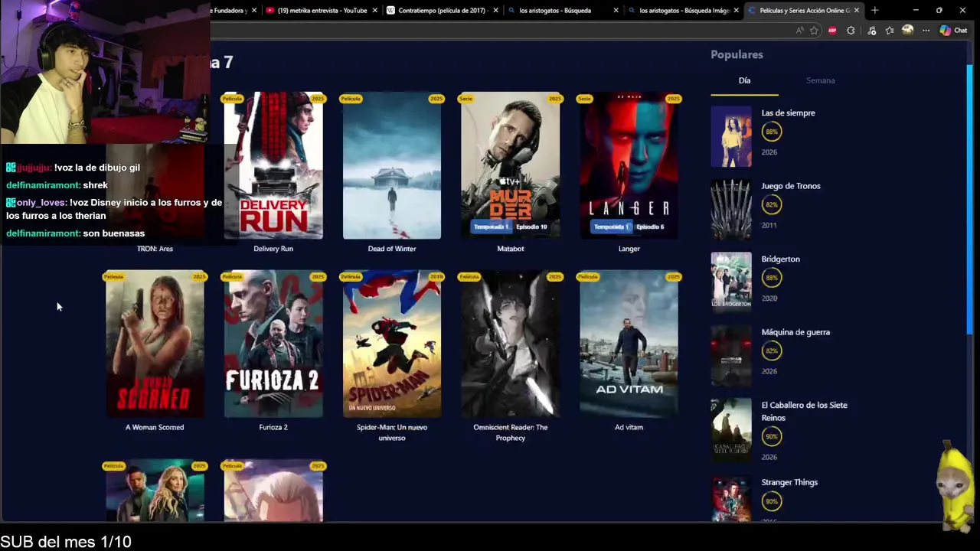Open the Omniscient Reader poster

[x=511, y=344]
